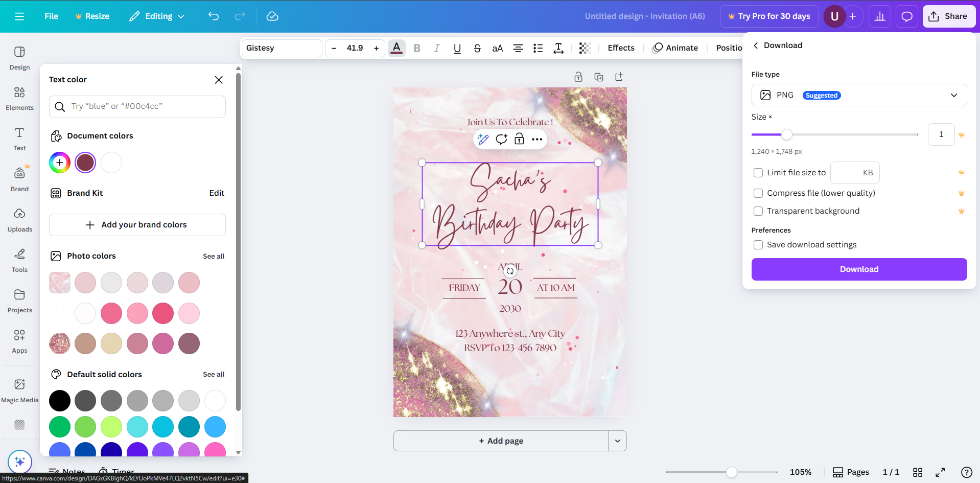Select the Text tool in the sidebar
This screenshot has height=483, width=980.
click(x=19, y=139)
